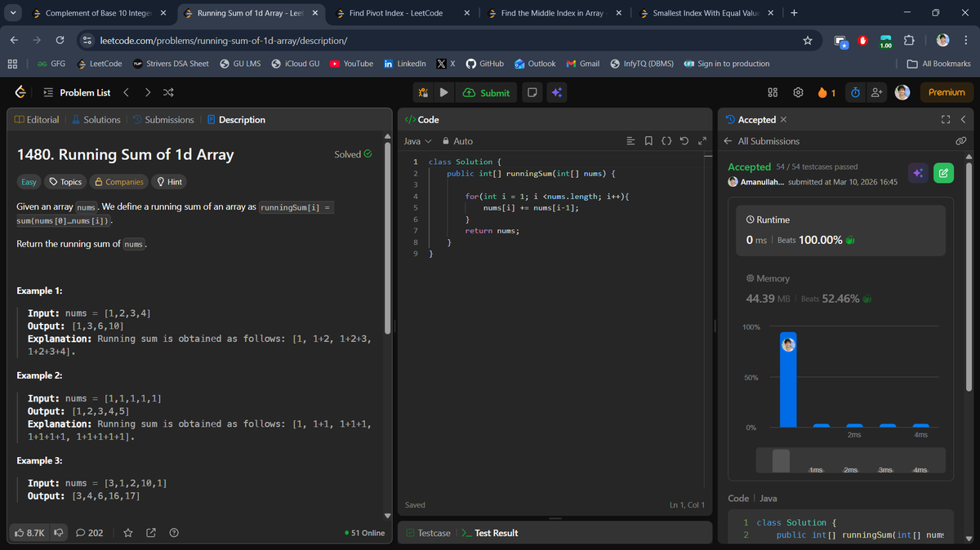980x550 pixels.
Task: Bookmark this page with star icon
Action: [807, 40]
